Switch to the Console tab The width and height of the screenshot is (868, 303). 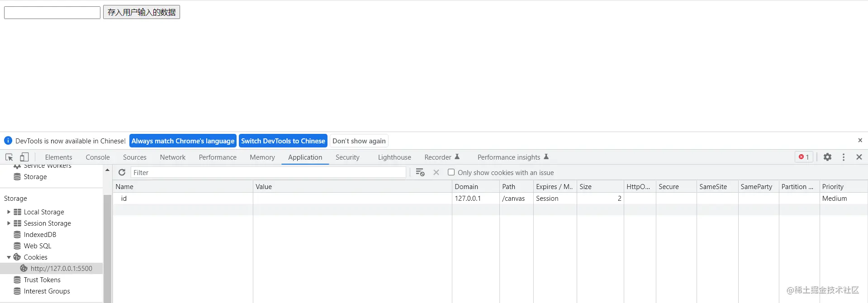click(98, 157)
